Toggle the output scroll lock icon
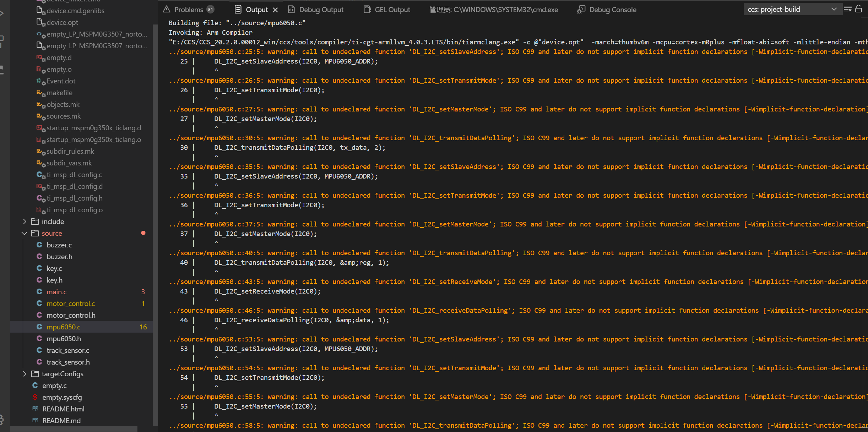The image size is (868, 432). tap(859, 9)
